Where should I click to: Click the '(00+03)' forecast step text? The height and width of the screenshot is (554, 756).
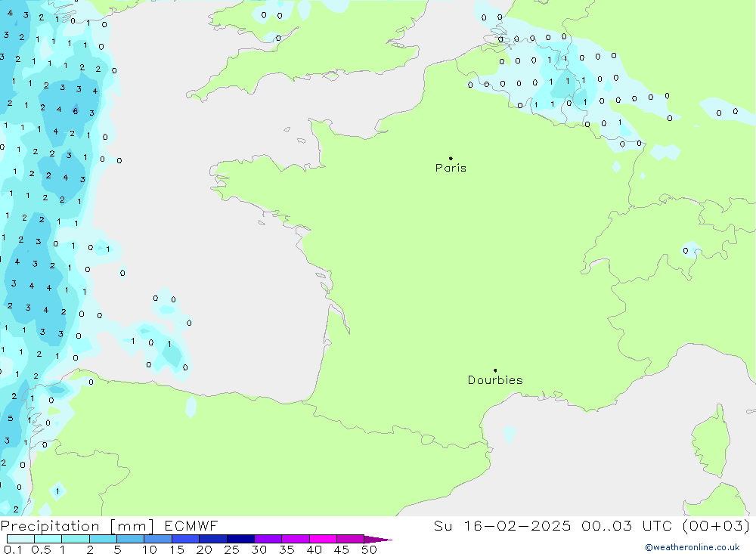(x=717, y=525)
